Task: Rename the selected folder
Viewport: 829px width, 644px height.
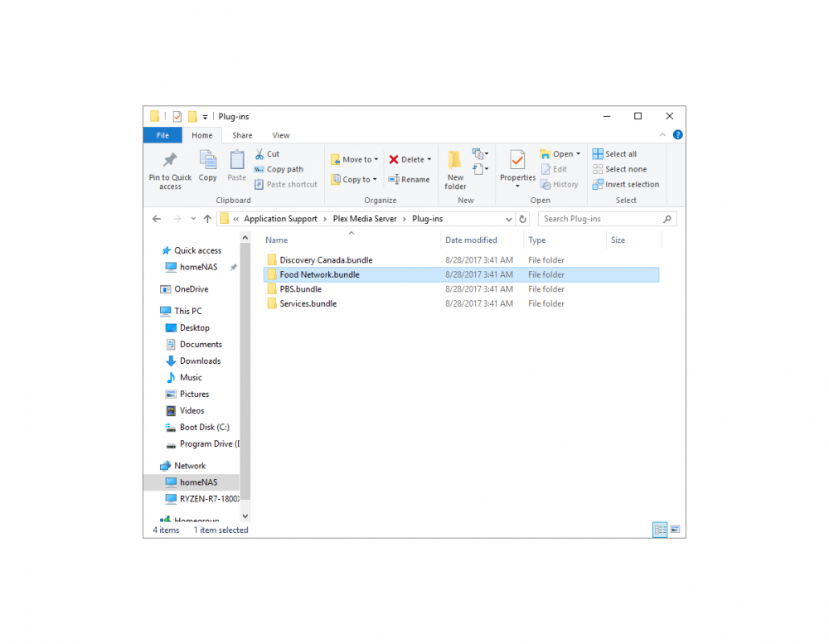Action: tap(409, 180)
